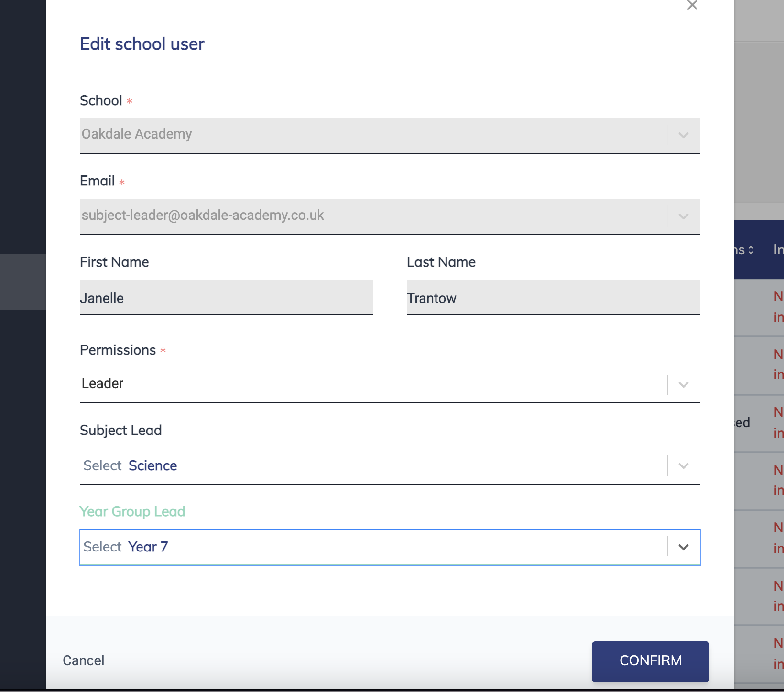Click the CONFIRM button
The height and width of the screenshot is (692, 784).
coord(650,661)
